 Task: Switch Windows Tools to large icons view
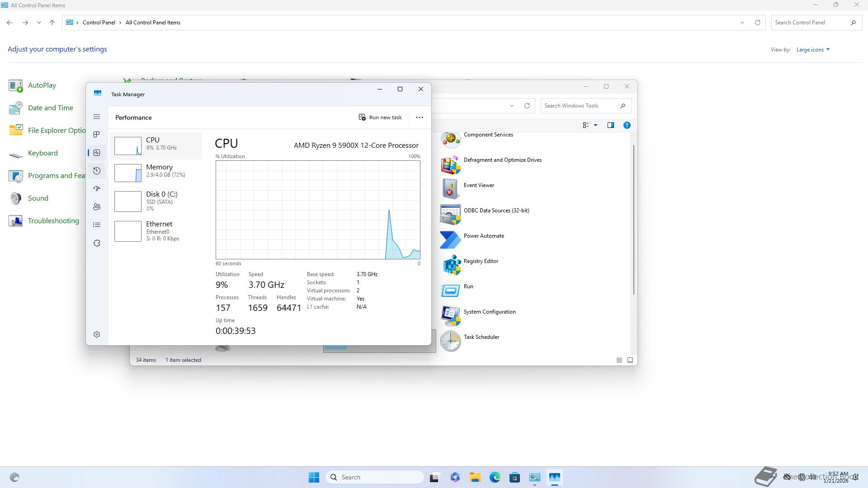point(630,360)
